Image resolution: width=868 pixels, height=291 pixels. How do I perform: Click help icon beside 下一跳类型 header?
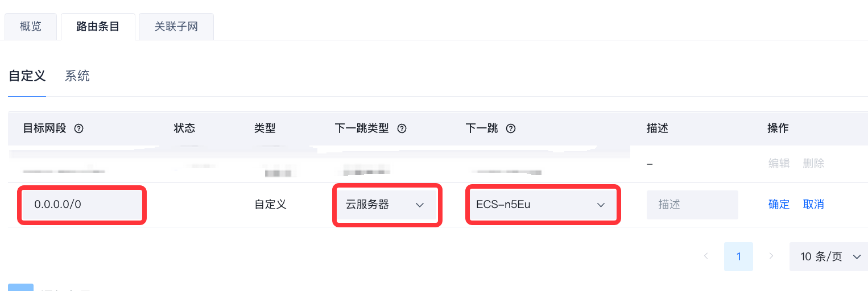(402, 128)
